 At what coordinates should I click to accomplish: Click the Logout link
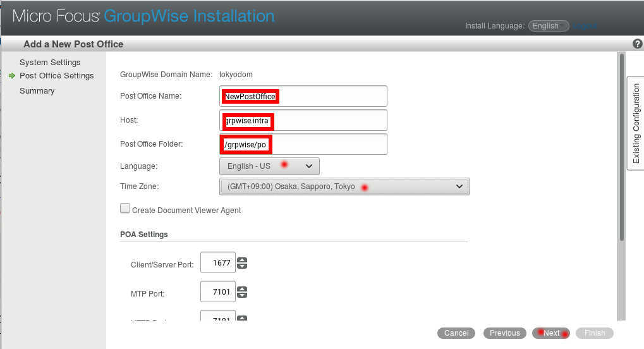click(585, 26)
